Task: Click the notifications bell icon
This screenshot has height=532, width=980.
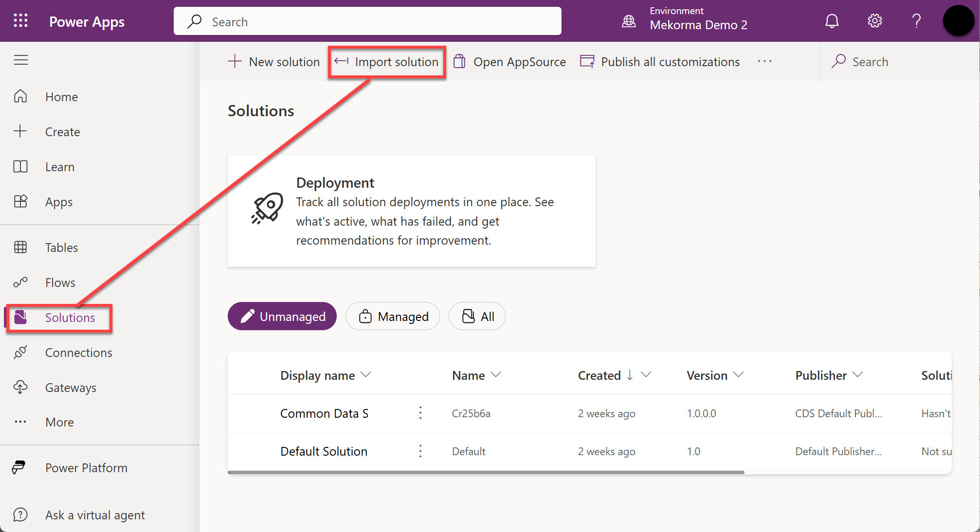Action: (x=832, y=21)
